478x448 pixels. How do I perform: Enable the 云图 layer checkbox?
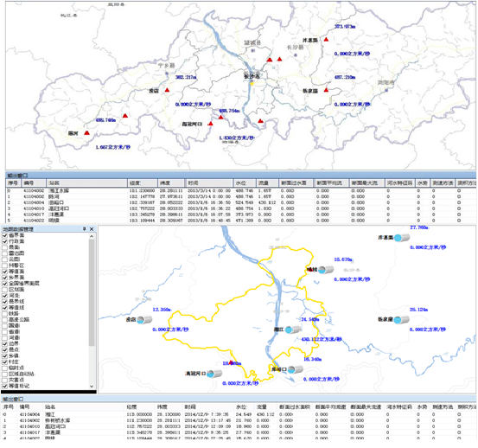coord(4,259)
